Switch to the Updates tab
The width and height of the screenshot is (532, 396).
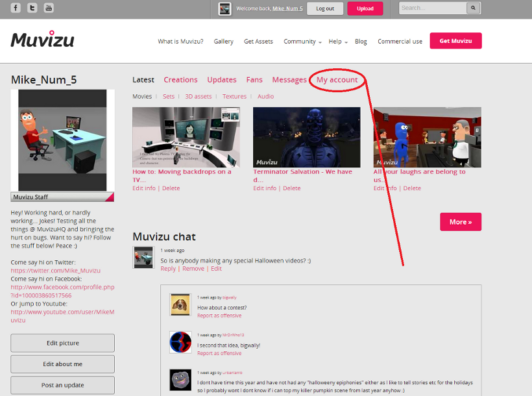tap(222, 80)
